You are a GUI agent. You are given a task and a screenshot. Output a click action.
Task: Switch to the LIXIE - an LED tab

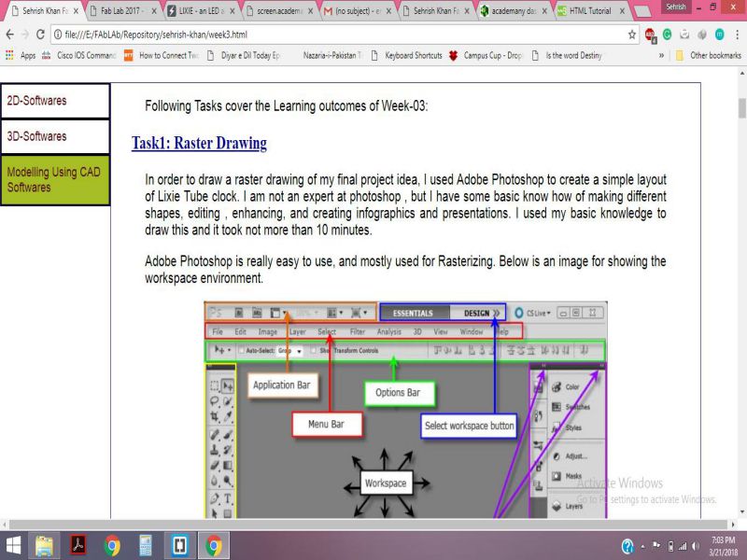[199, 11]
